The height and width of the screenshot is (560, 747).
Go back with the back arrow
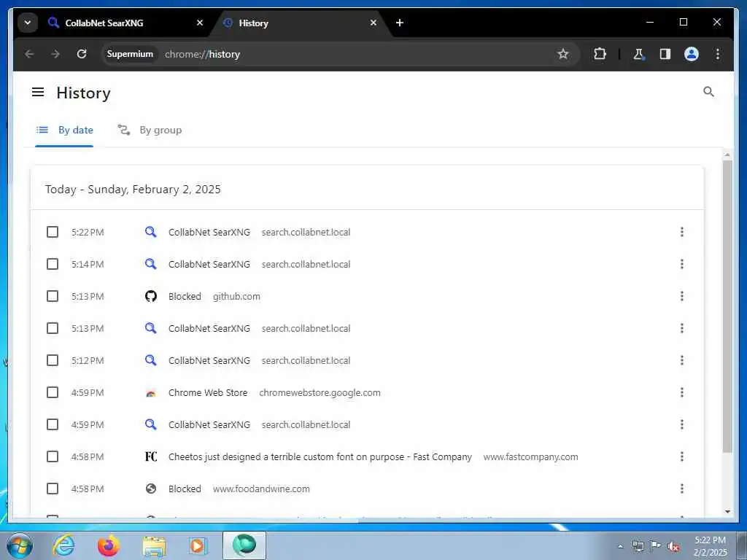(x=29, y=54)
